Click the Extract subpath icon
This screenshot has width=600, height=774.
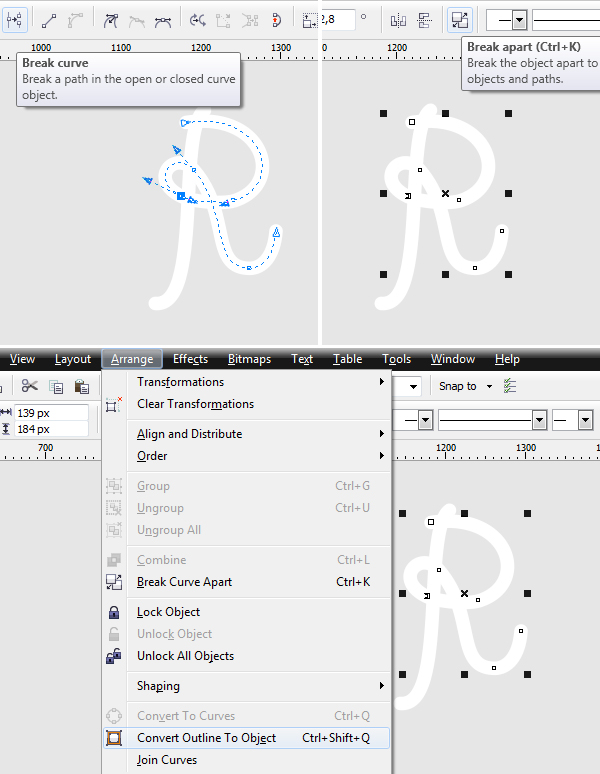point(250,21)
